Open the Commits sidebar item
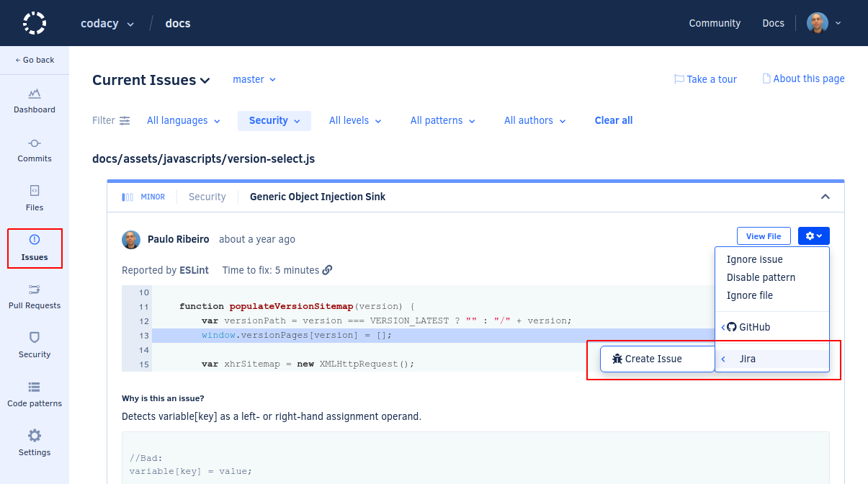This screenshot has height=484, width=868. [35, 151]
